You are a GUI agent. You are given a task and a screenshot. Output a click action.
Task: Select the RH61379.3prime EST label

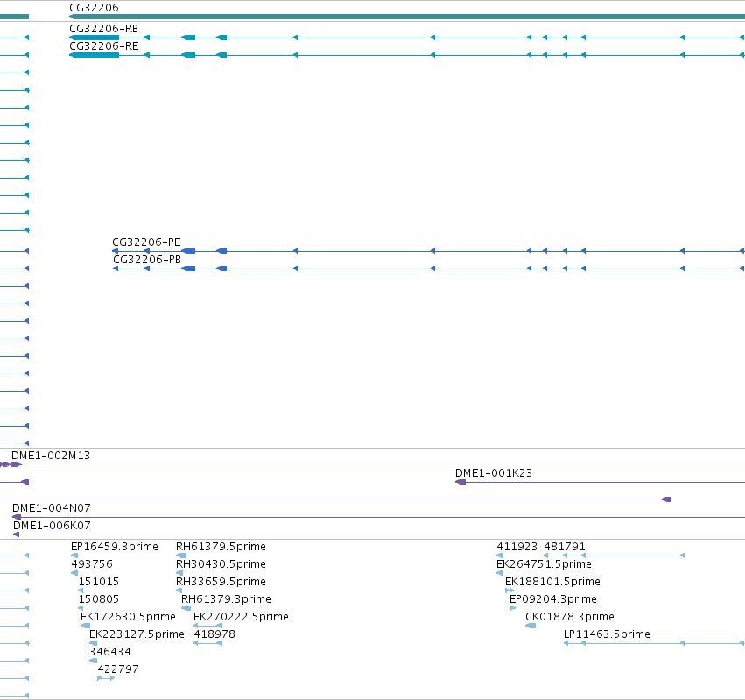coord(226,599)
